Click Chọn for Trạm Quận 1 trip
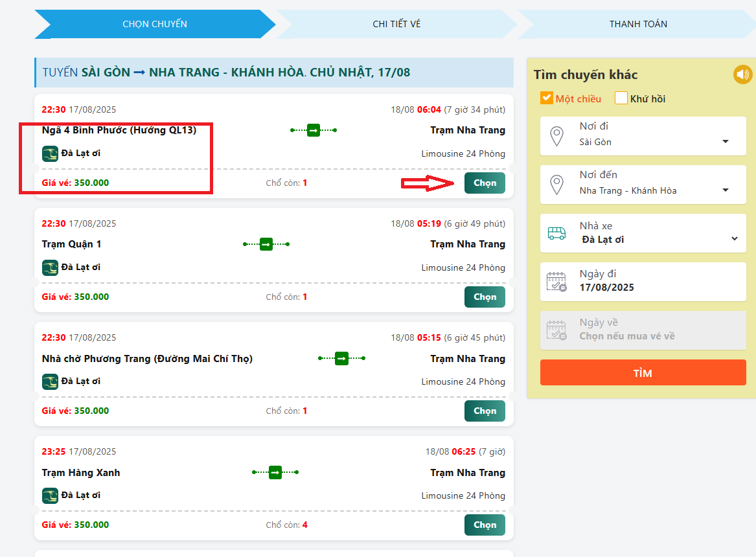Screen dimensions: 756x557 click(485, 297)
